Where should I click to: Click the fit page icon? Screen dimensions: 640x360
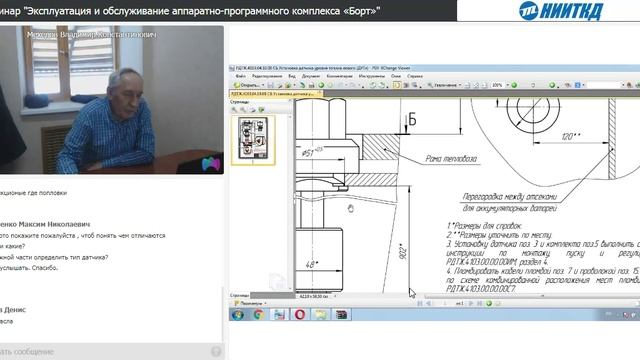point(476,85)
